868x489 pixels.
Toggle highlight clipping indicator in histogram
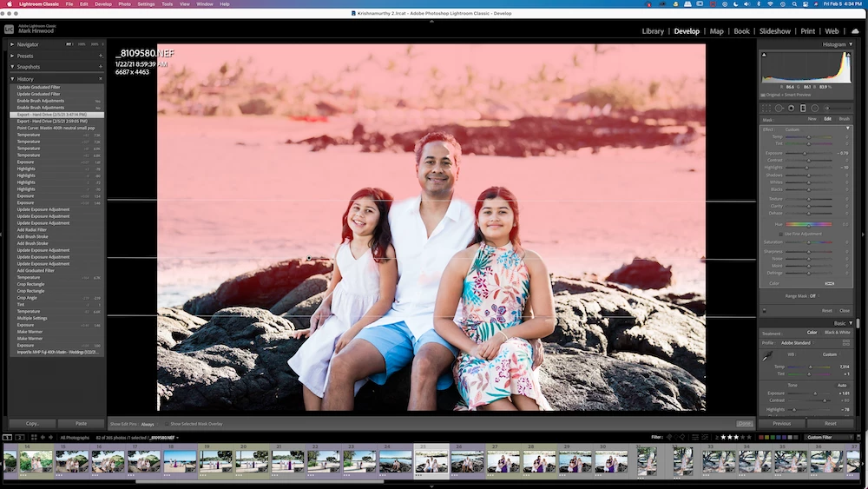coord(847,55)
